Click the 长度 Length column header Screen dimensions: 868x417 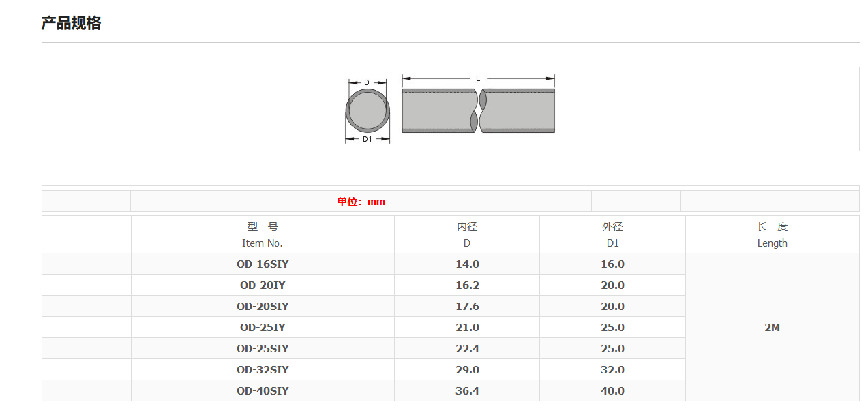(x=772, y=234)
